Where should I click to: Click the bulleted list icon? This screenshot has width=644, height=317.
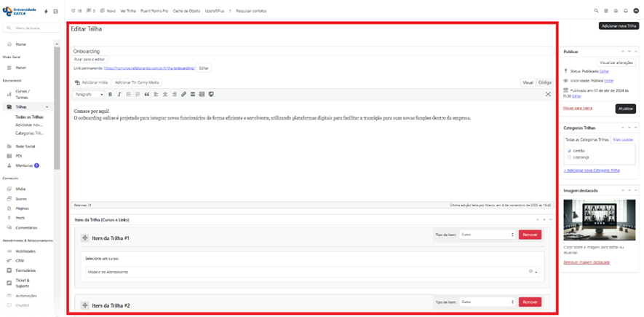[129, 94]
